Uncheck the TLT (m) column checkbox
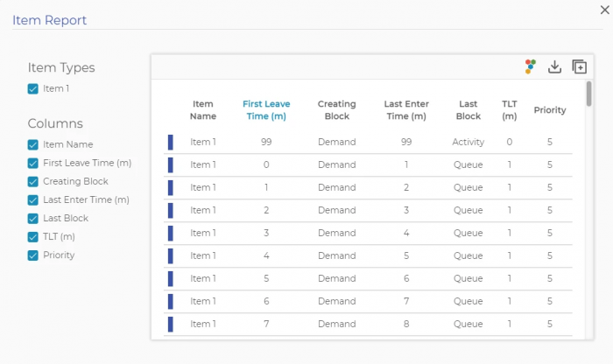 click(x=33, y=237)
